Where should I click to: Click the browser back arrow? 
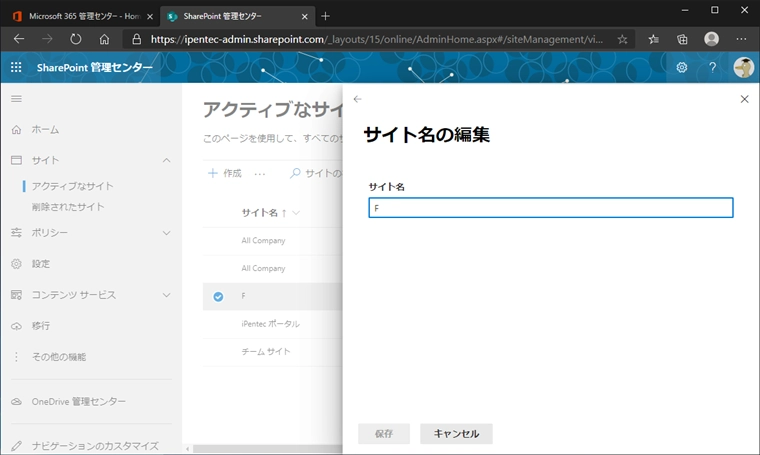19,39
